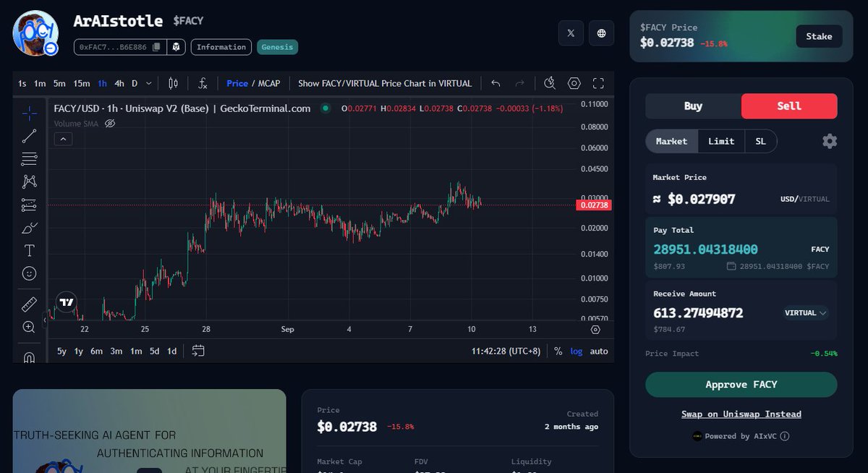The image size is (868, 473).
Task: Toggle Volume SMA indicator visibility
Action: point(110,124)
